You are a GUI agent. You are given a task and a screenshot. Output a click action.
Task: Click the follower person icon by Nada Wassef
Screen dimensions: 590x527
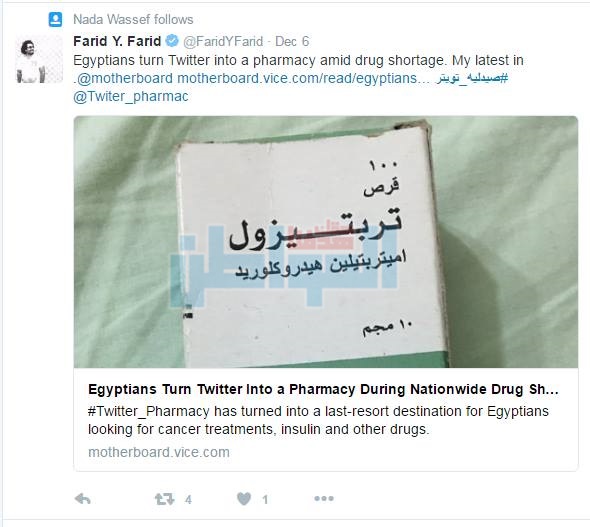pos(55,20)
